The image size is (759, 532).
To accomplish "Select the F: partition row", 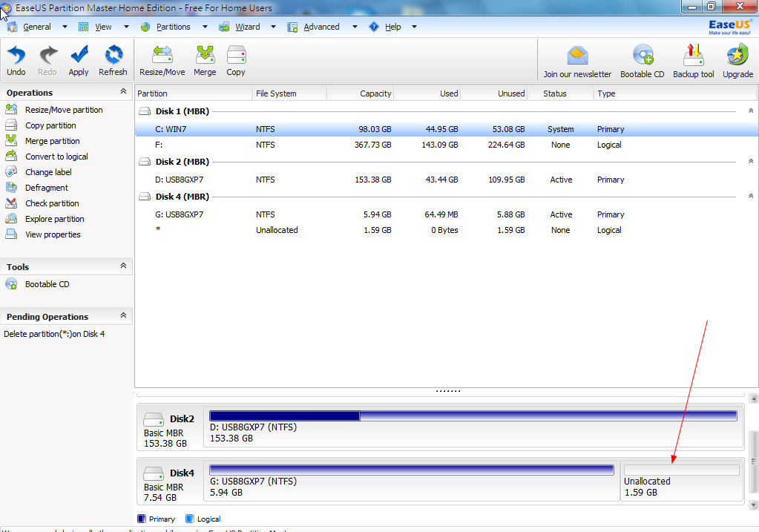I will (447, 145).
